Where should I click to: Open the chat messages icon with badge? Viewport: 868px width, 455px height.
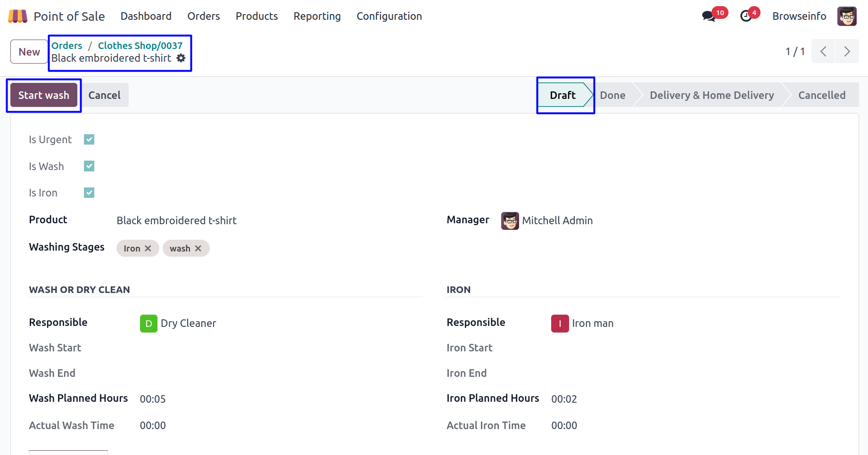click(708, 16)
